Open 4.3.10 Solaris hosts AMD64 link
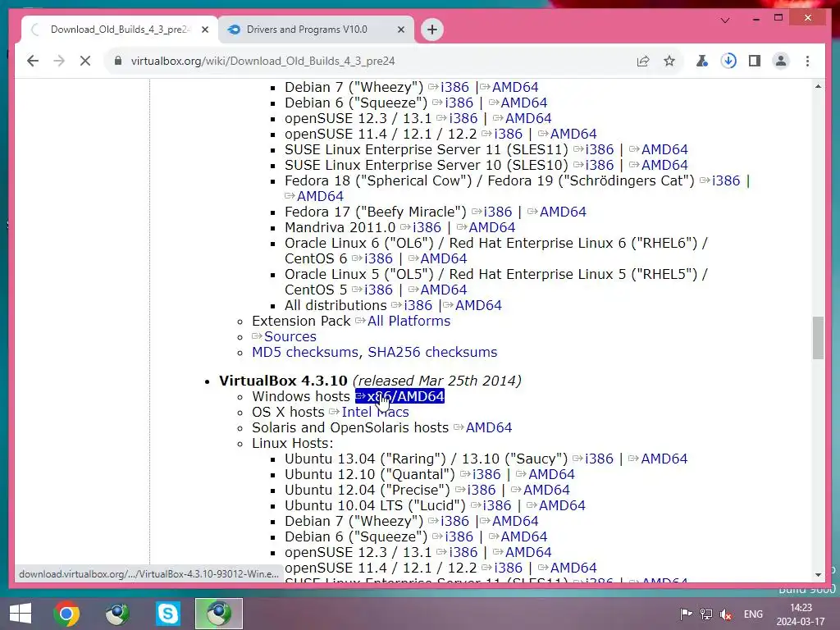840x630 pixels. 483,427
